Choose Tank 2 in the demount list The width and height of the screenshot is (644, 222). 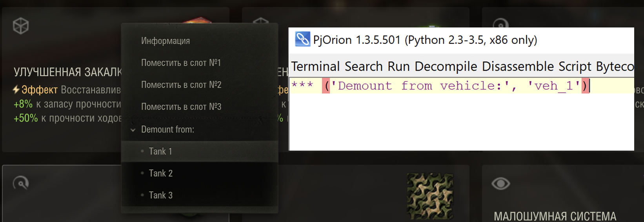click(200, 173)
